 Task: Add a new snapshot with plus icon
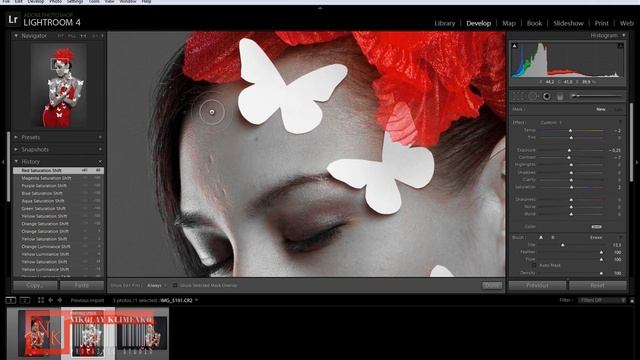click(x=100, y=149)
